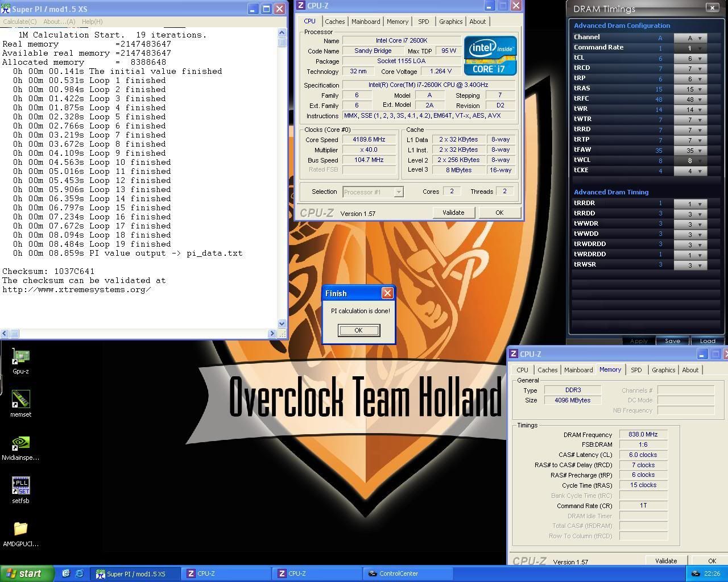Close the DRAM Timings panel
Screen dimensions: 728x582
click(712, 7)
